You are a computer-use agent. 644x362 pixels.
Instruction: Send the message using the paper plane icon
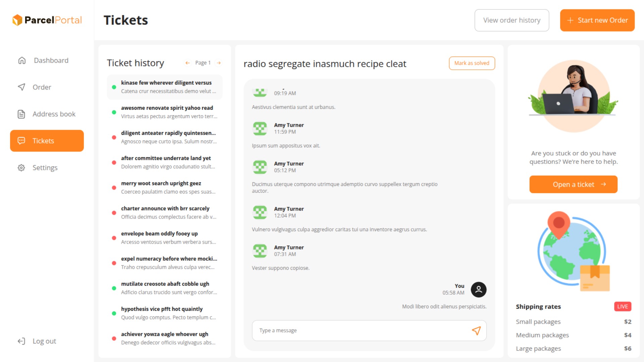[x=476, y=330]
